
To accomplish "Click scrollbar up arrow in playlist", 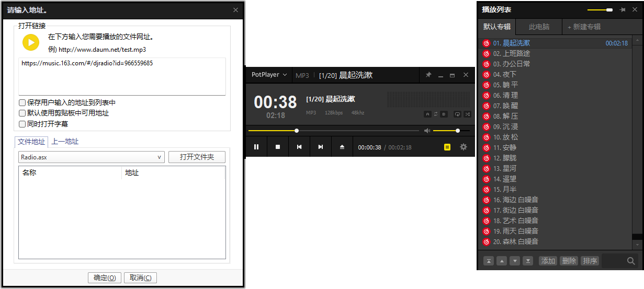I will tap(637, 40).
